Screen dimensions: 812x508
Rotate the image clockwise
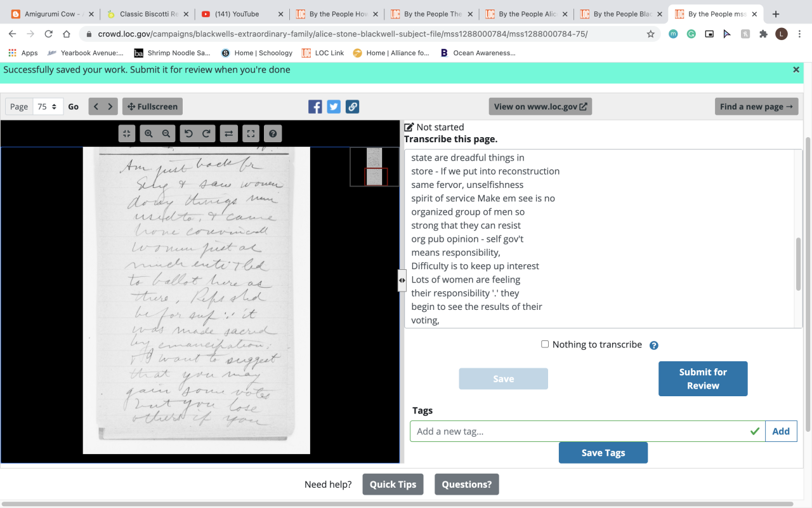(x=206, y=133)
